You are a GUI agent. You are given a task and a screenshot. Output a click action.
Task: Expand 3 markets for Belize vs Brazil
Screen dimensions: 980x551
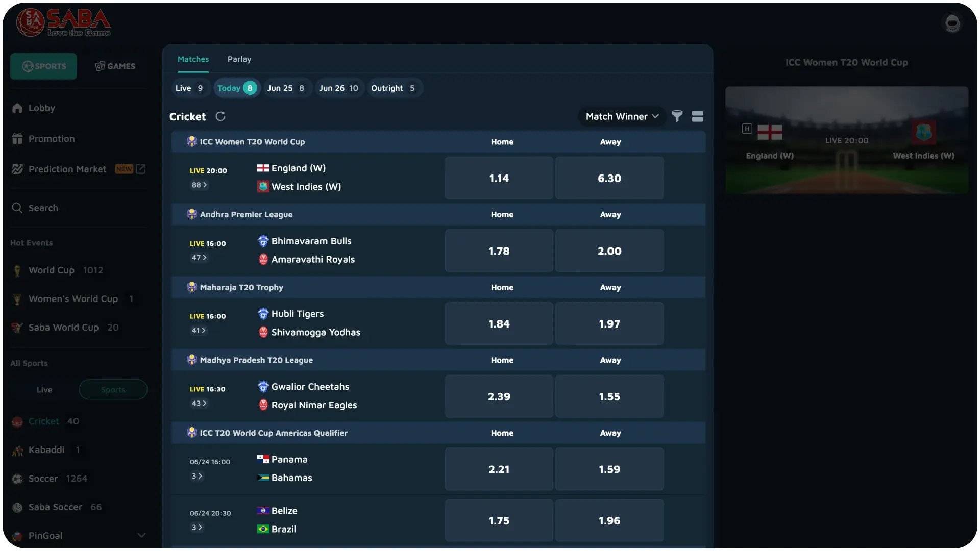197,528
